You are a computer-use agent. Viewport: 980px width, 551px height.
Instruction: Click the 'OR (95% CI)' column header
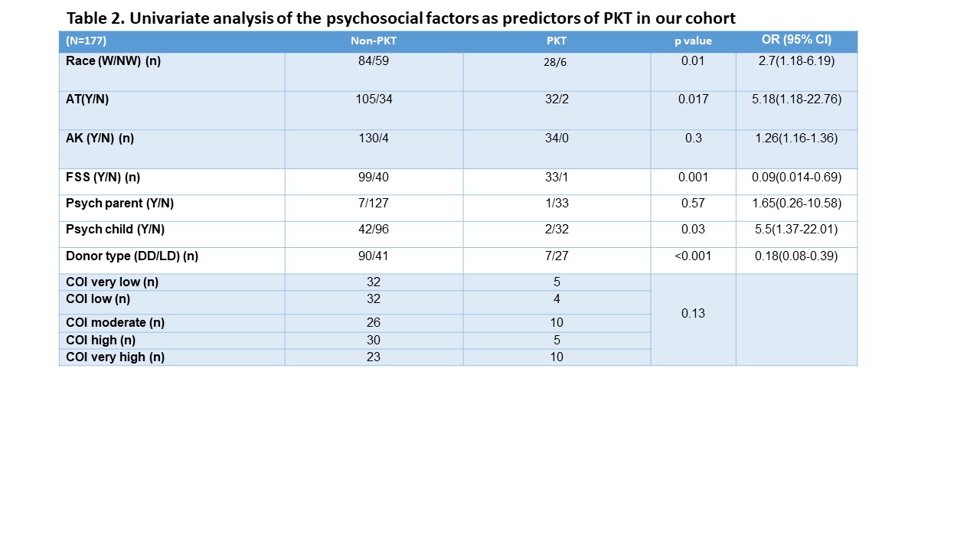796,40
